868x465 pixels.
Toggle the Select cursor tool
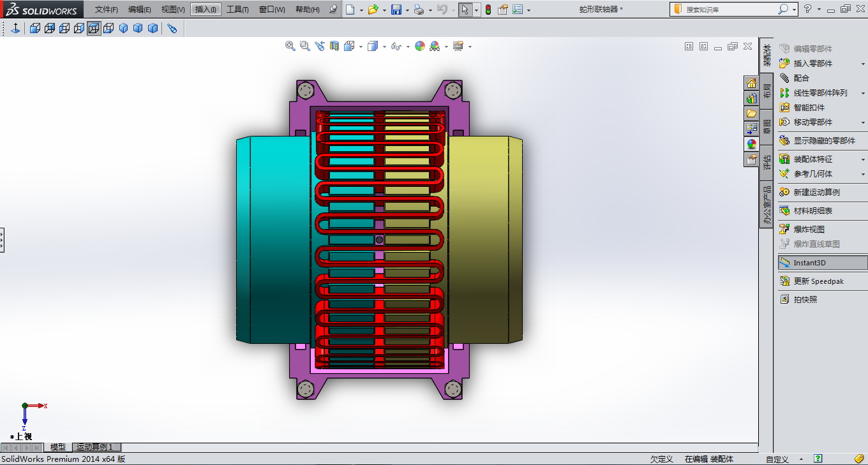click(465, 10)
